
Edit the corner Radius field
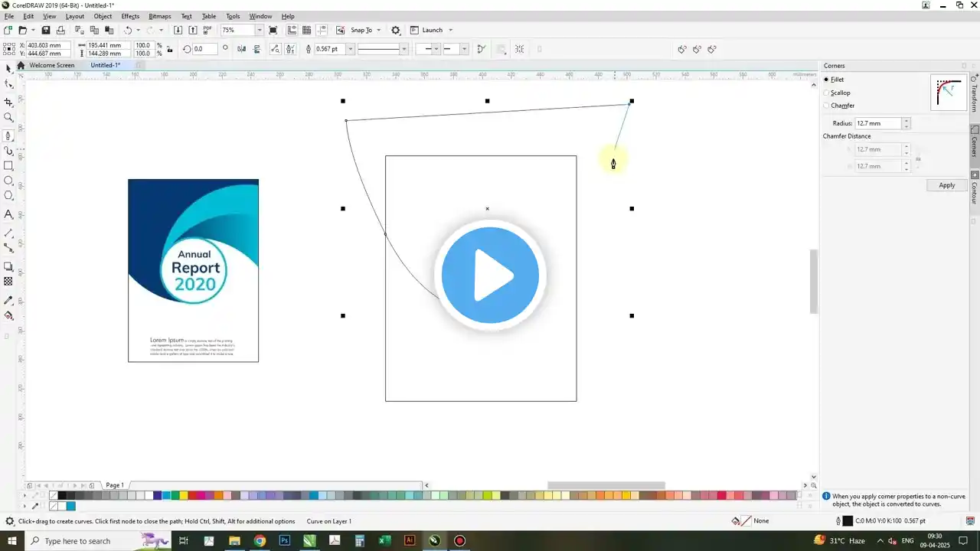878,123
